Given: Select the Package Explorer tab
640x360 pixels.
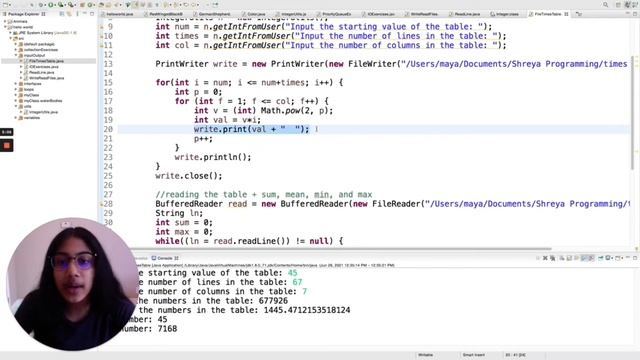Looking at the screenshot, I should pyautogui.click(x=24, y=14).
